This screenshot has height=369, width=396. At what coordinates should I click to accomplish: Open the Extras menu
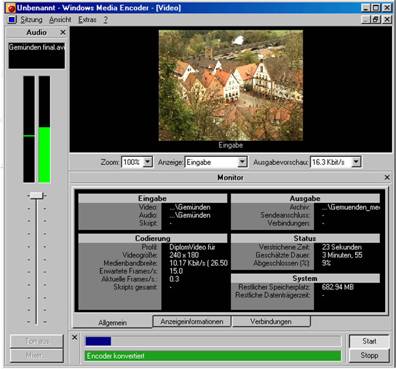click(87, 20)
